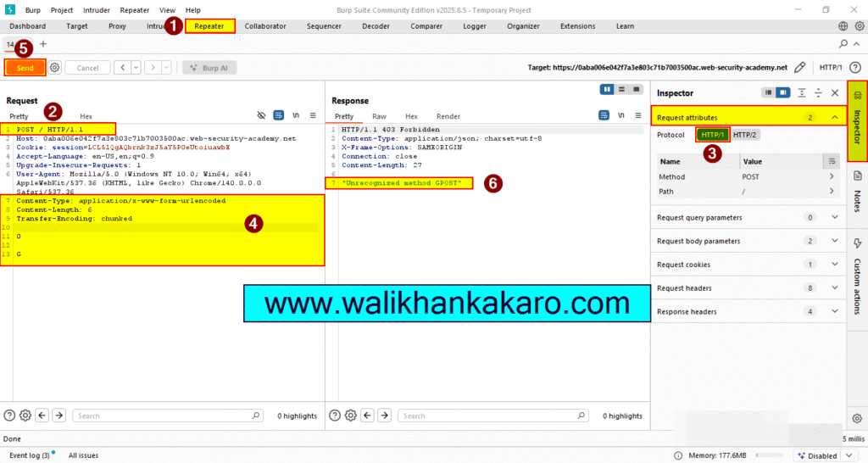Click request search input field
This screenshot has width=868, height=463.
pyautogui.click(x=169, y=416)
